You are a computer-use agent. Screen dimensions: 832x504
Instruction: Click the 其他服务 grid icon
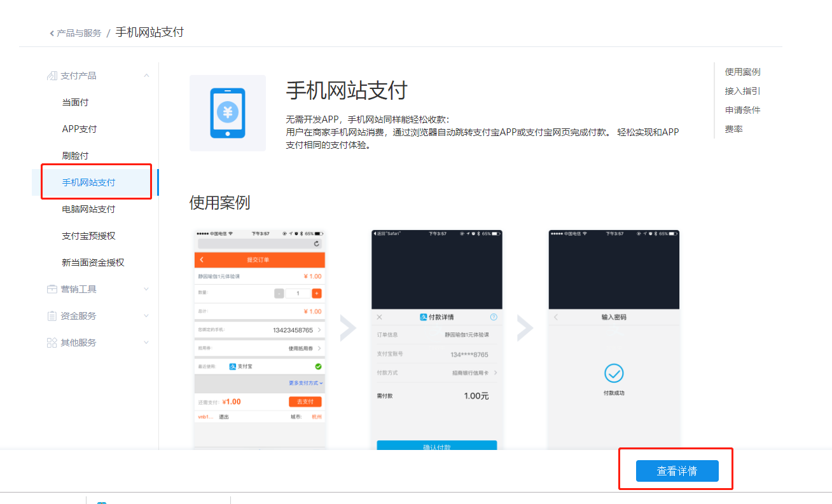(x=52, y=342)
